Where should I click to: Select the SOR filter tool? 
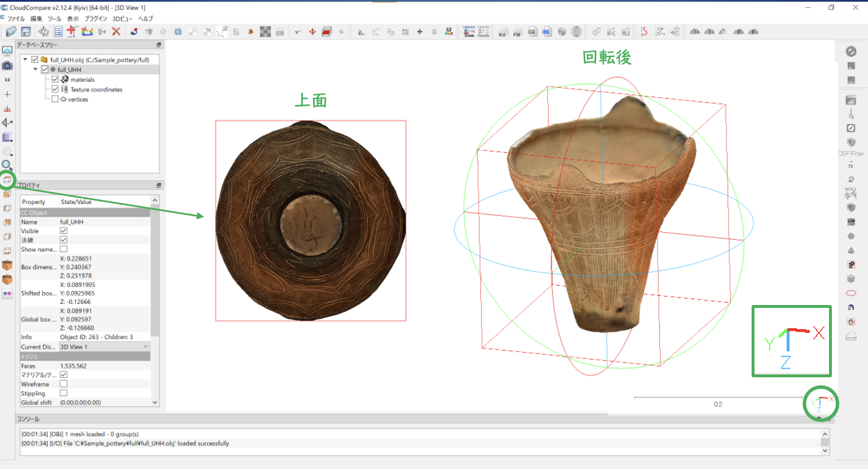[280, 32]
